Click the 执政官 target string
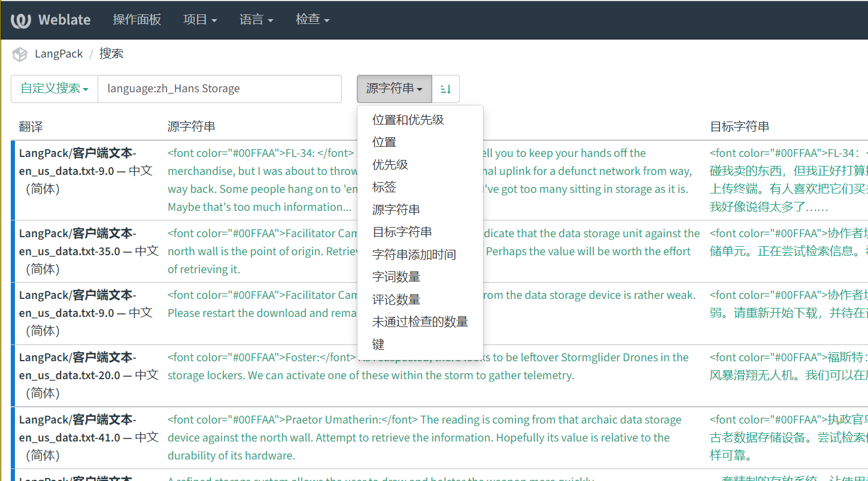868x481 pixels. click(x=788, y=437)
